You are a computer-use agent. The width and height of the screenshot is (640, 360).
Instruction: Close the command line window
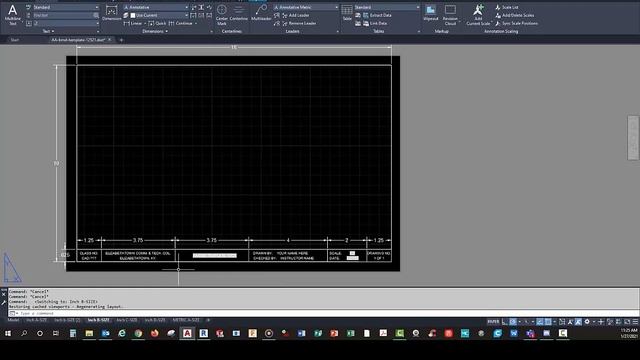[x=4, y=294]
